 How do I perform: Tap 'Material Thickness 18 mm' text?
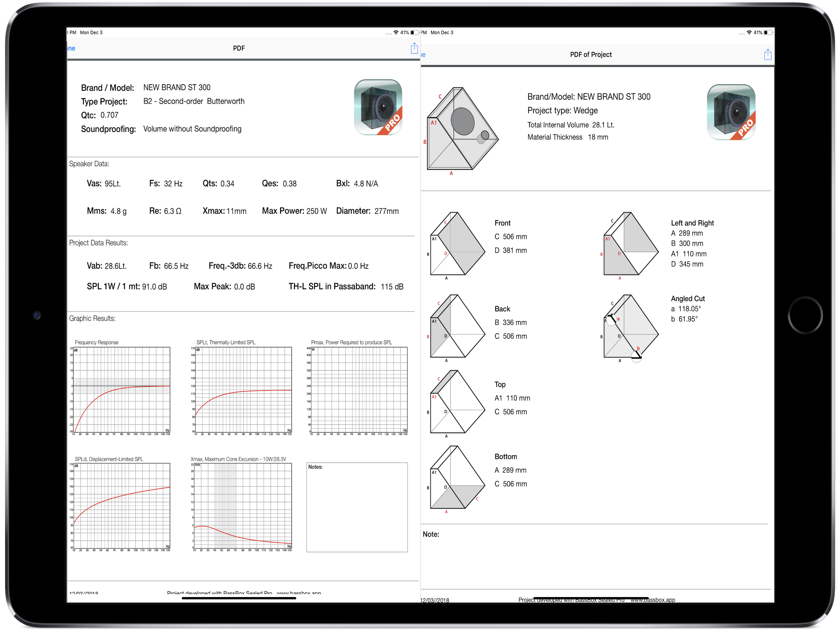[x=568, y=137]
